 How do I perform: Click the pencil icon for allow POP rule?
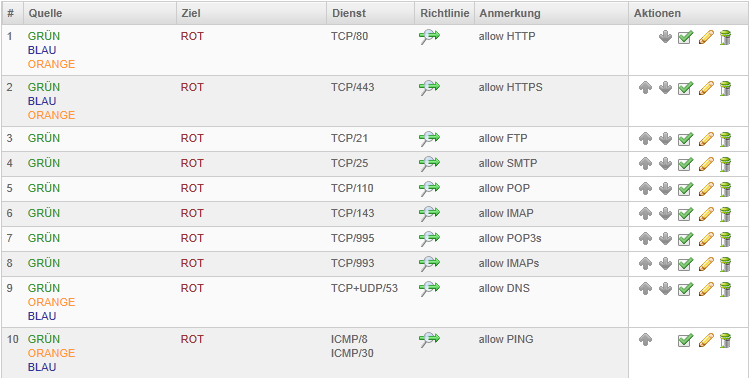[x=706, y=189]
